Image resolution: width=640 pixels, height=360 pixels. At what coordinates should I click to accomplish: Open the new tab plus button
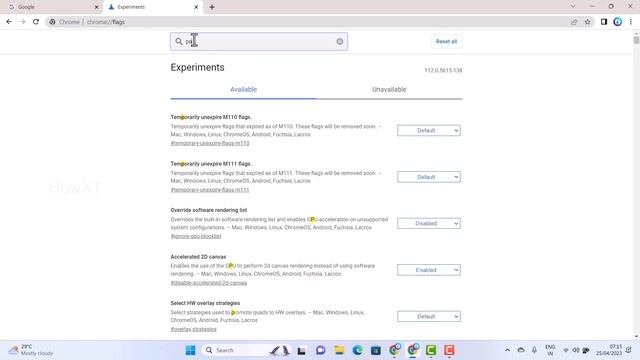(x=212, y=7)
